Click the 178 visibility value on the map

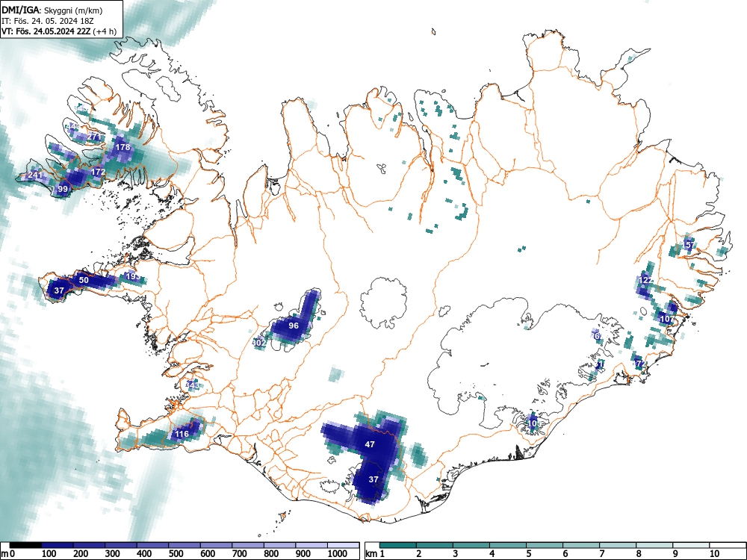click(x=123, y=147)
